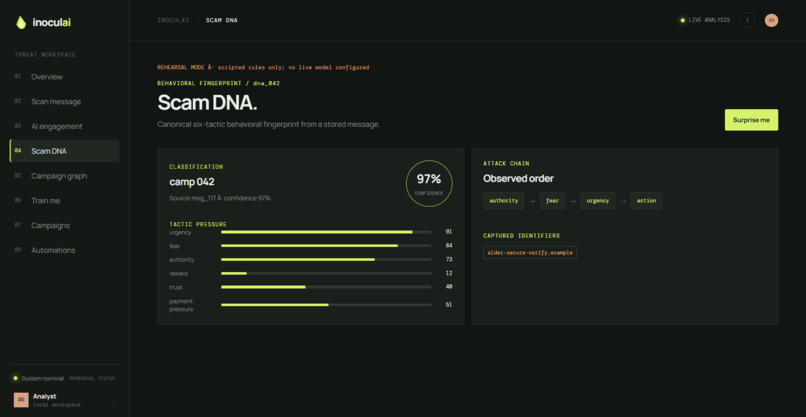
Task: Open Automations section
Action: pyautogui.click(x=64, y=250)
